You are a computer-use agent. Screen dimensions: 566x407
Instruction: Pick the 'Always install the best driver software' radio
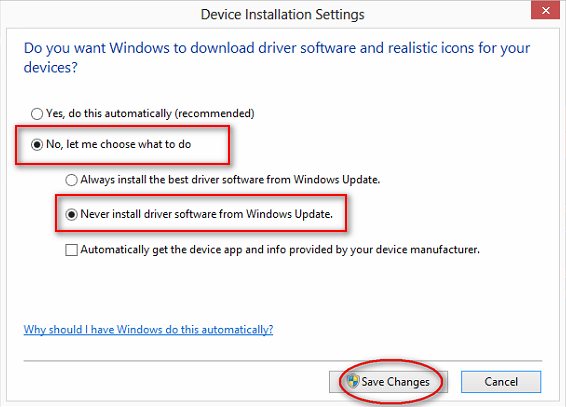(x=71, y=180)
